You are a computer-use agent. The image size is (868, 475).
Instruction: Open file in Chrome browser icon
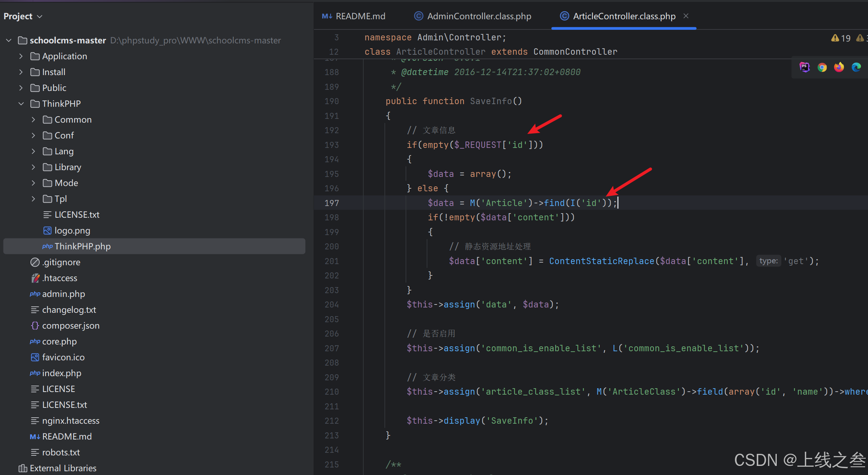click(x=822, y=67)
